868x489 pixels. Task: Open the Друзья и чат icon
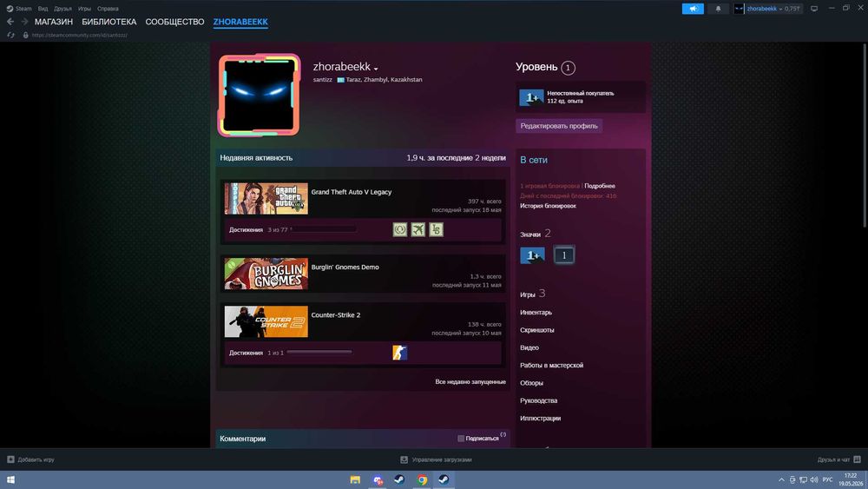point(857,459)
